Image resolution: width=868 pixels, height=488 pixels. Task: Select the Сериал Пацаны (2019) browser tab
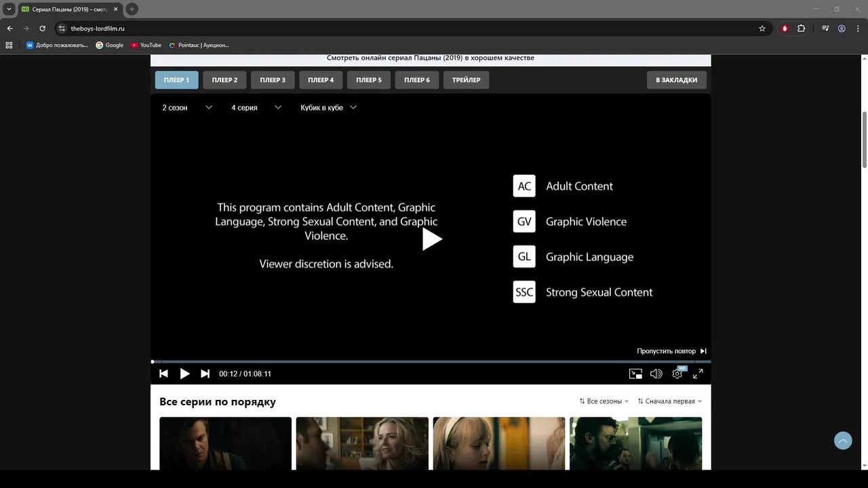point(71,9)
